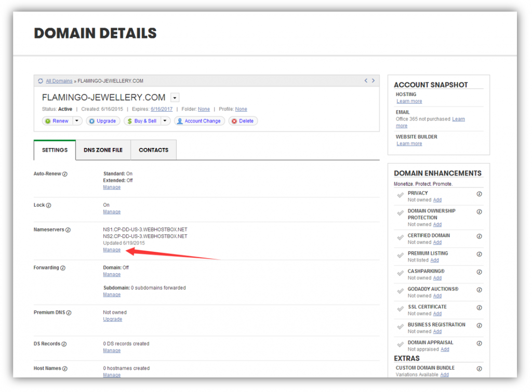This screenshot has height=392, width=532.
Task: Open dropdown next to FLAMINGO-JEWELLERY.COM title
Action: tap(175, 98)
